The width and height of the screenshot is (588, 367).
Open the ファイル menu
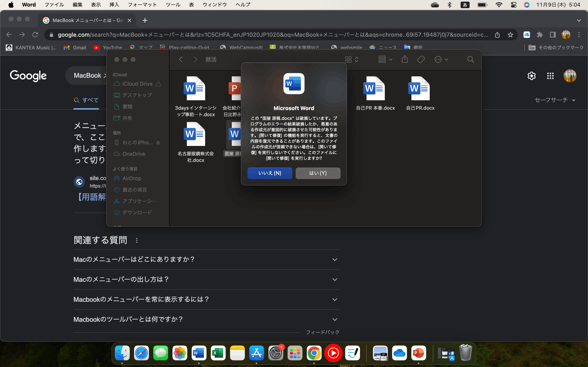pyautogui.click(x=54, y=5)
